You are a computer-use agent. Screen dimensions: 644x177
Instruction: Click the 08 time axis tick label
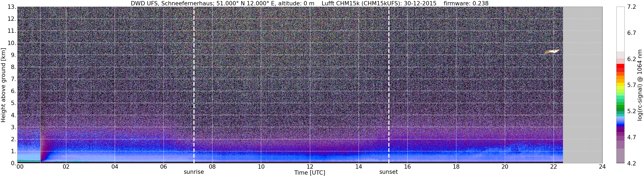tap(212, 167)
